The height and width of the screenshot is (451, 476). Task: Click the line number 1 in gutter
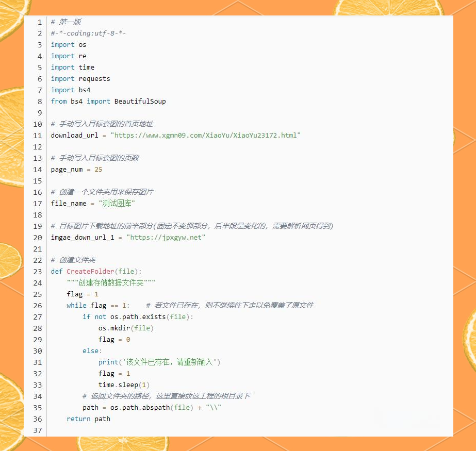pos(40,22)
